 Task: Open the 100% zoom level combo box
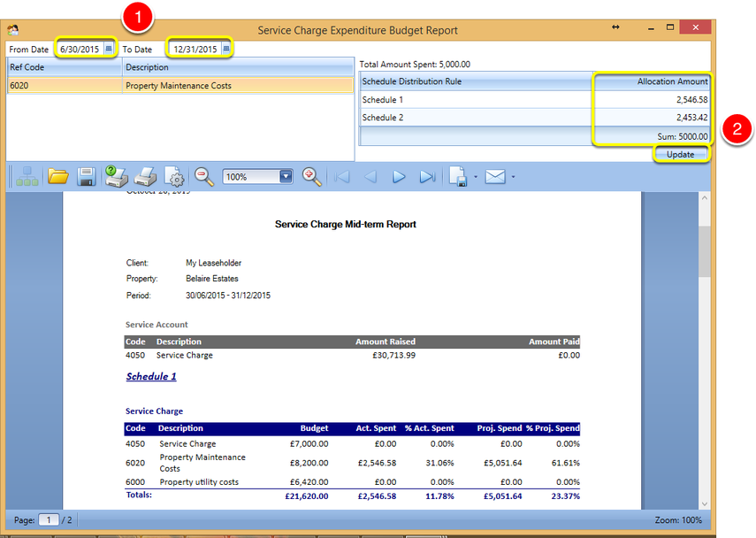click(x=286, y=177)
